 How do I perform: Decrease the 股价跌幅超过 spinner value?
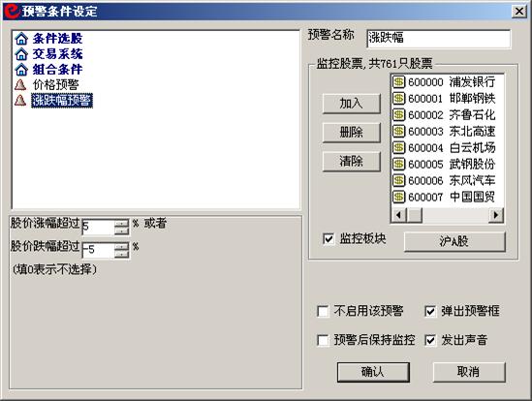tap(122, 254)
